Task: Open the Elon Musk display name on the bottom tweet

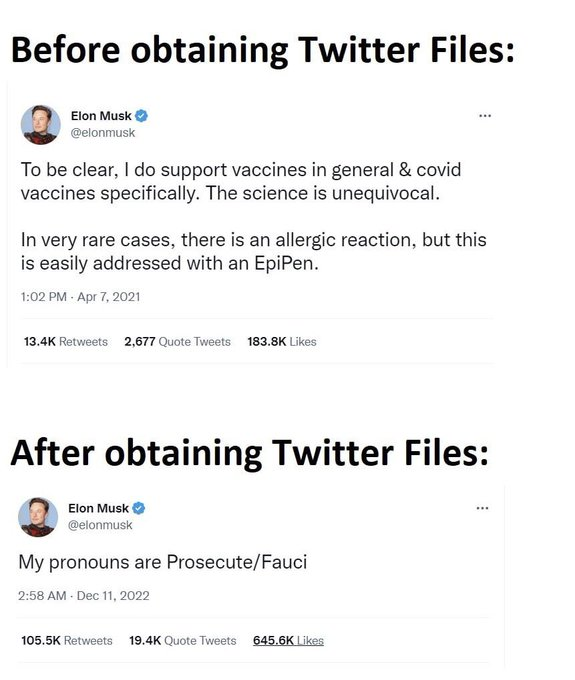Action: [x=98, y=508]
